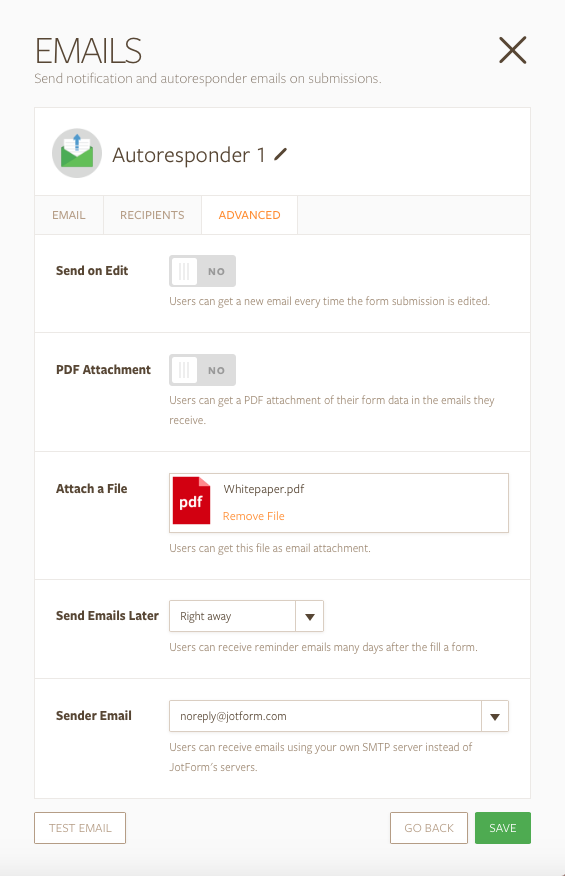Click the green envelope autoresponder icon

click(77, 153)
